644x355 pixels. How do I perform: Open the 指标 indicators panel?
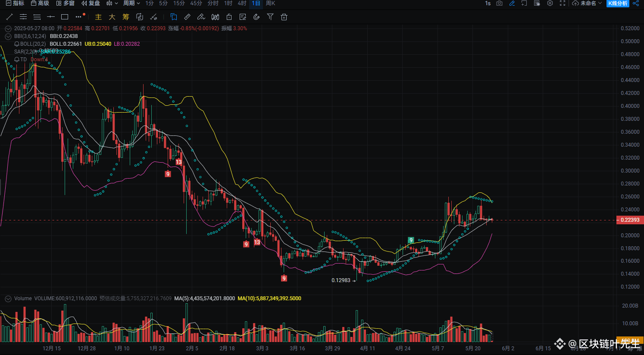15,3
